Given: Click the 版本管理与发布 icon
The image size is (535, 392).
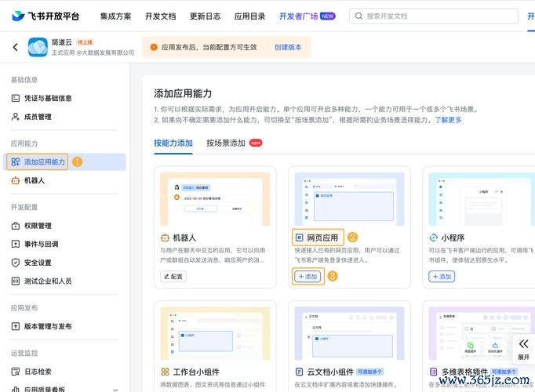Looking at the screenshot, I should (16, 326).
